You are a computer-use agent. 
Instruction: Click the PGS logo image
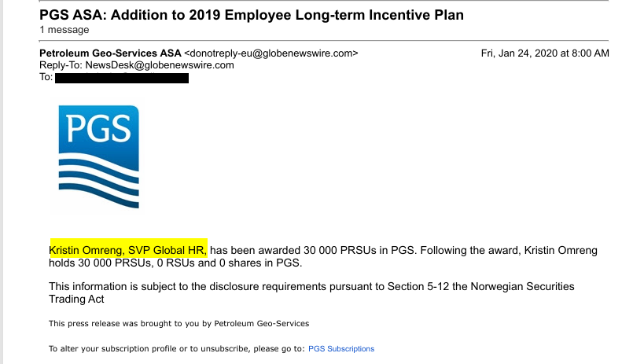click(x=98, y=156)
